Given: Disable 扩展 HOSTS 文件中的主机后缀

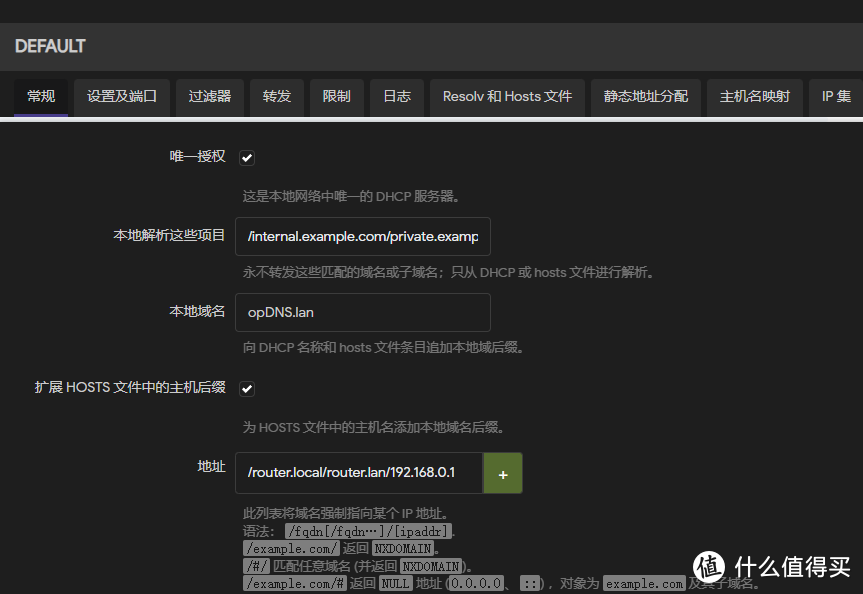Looking at the screenshot, I should [246, 389].
